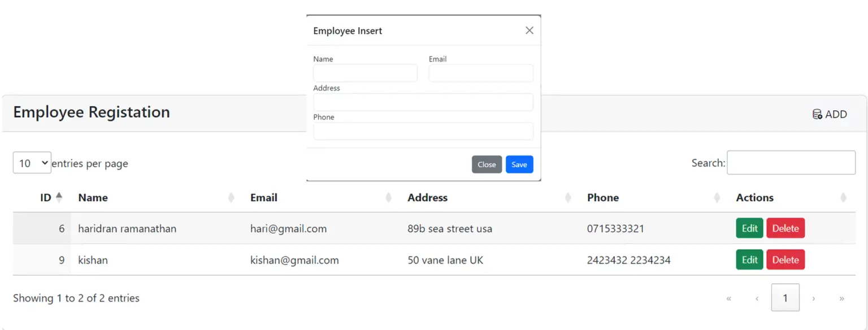Select page 1 in the pagination
Screen dimensions: 868x330
coord(785,298)
